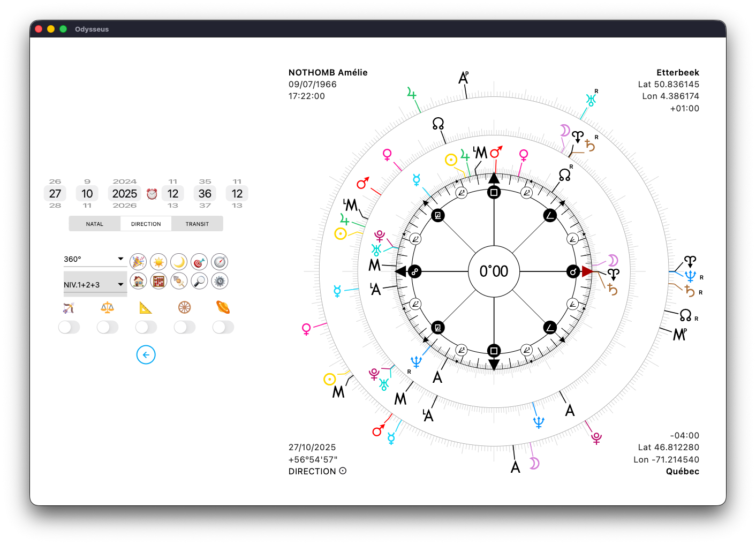
Task: Open settings with the gear icon
Action: [x=220, y=281]
